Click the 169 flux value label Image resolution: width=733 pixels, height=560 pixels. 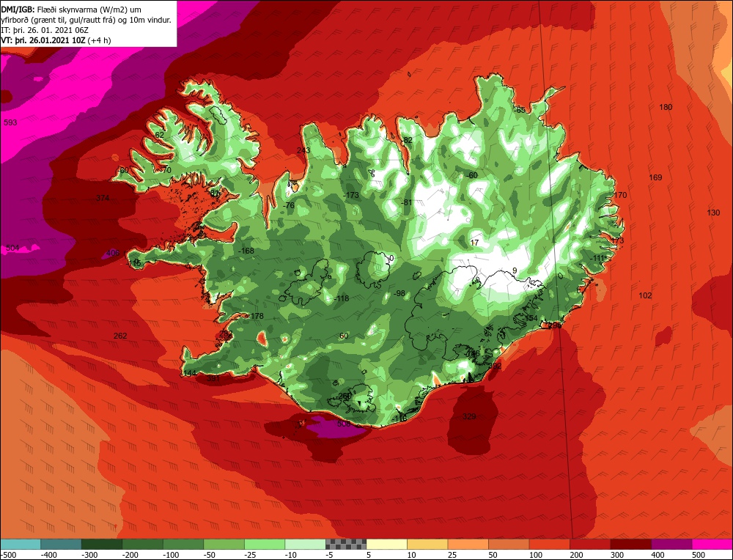656,177
